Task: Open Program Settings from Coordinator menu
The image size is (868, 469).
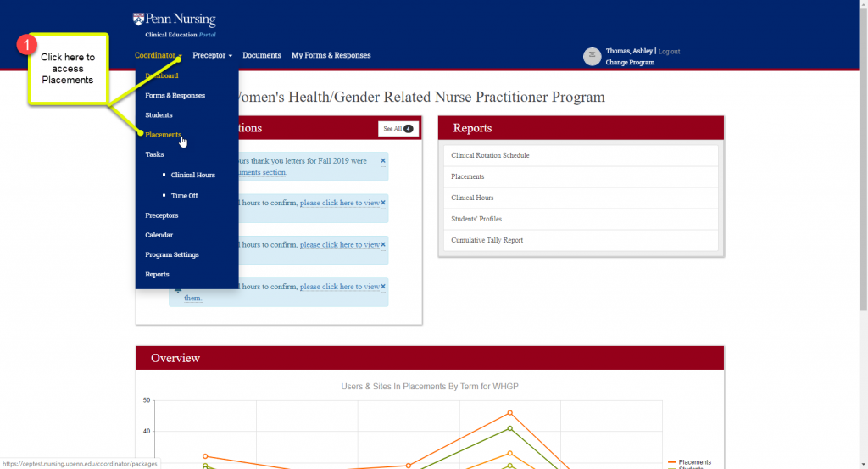Action: coord(172,254)
